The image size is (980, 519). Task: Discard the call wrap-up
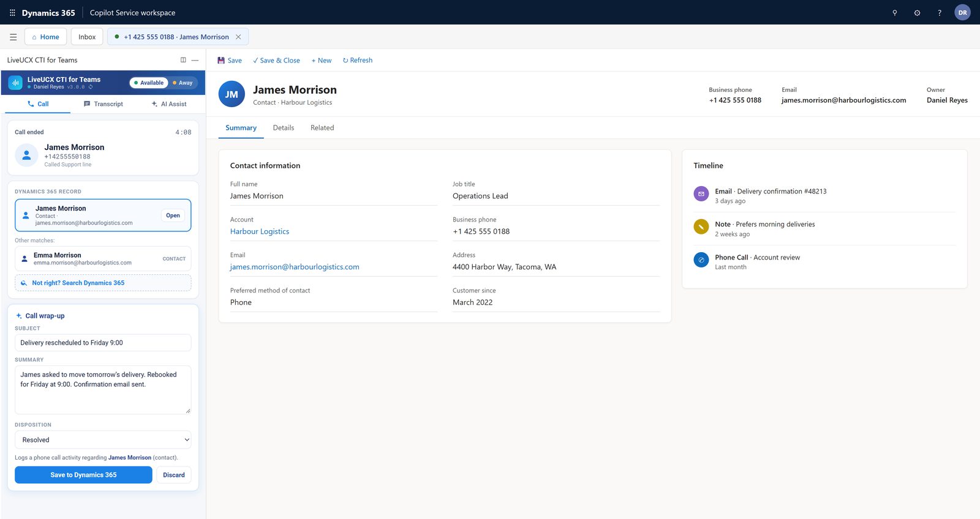[x=174, y=475]
